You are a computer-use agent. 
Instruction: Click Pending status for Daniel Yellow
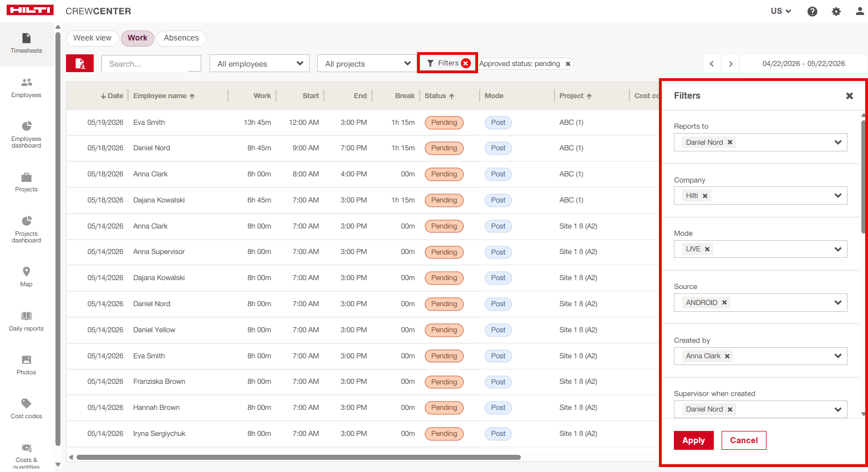click(x=444, y=330)
